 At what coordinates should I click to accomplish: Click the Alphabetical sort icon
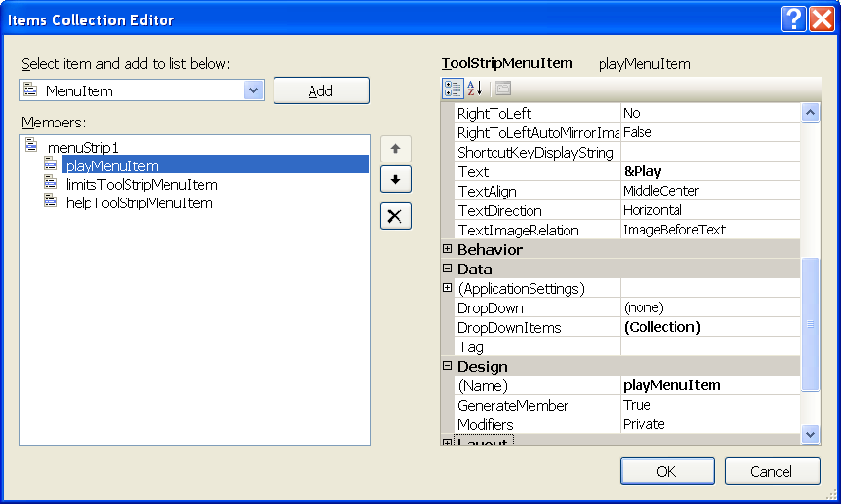[475, 89]
